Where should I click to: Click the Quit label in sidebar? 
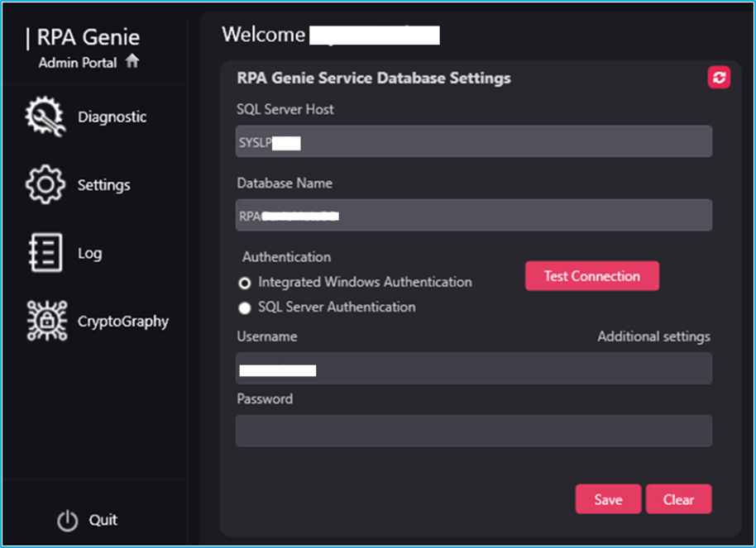click(x=103, y=520)
